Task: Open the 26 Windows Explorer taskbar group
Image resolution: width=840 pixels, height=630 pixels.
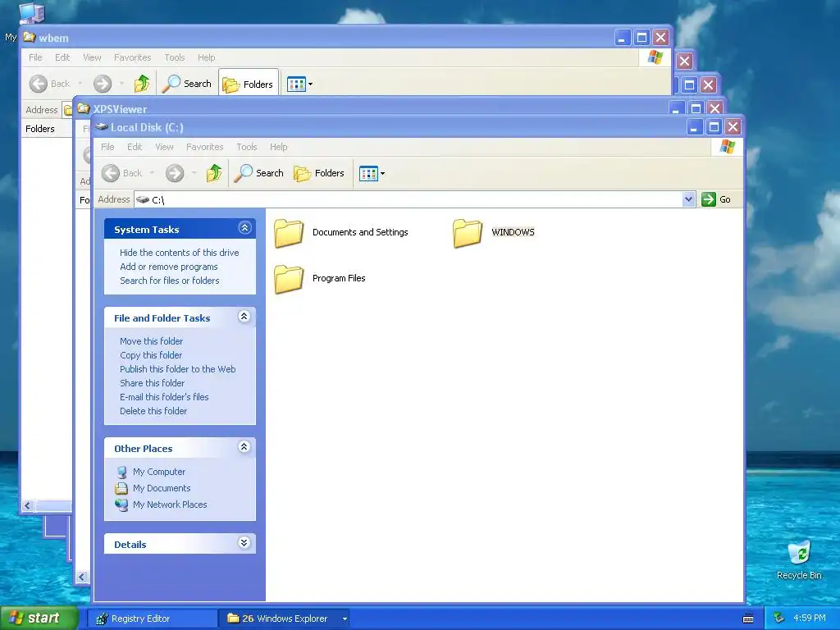Action: 284,619
